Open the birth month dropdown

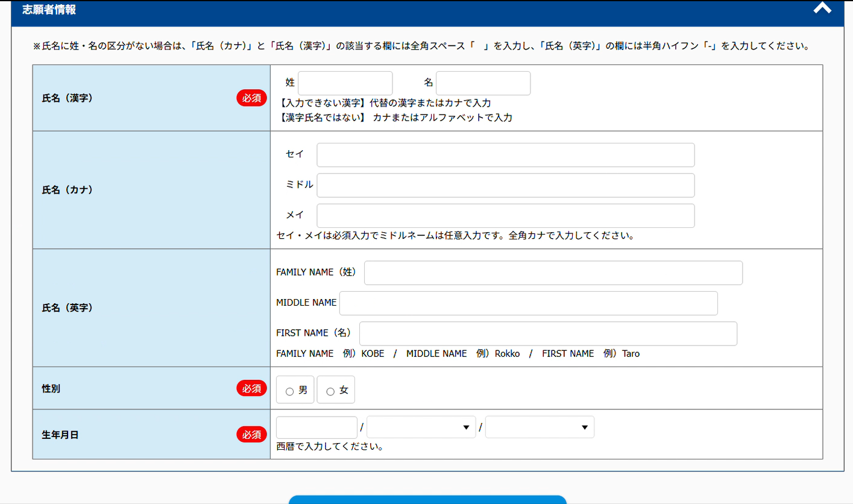point(421,427)
